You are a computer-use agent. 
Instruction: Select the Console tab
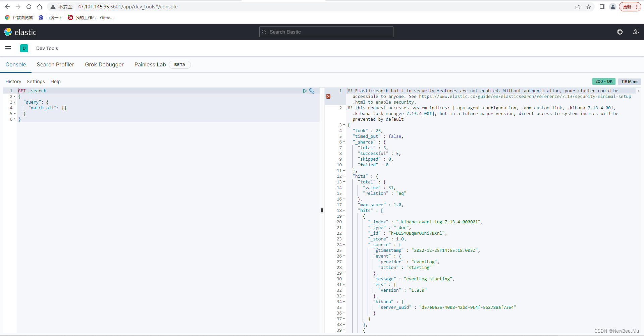coord(16,64)
